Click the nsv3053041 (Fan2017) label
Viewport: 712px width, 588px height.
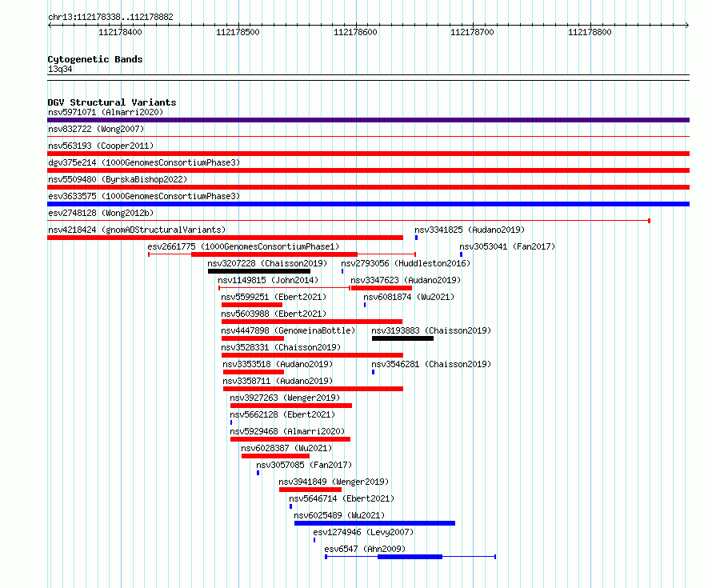tap(507, 246)
